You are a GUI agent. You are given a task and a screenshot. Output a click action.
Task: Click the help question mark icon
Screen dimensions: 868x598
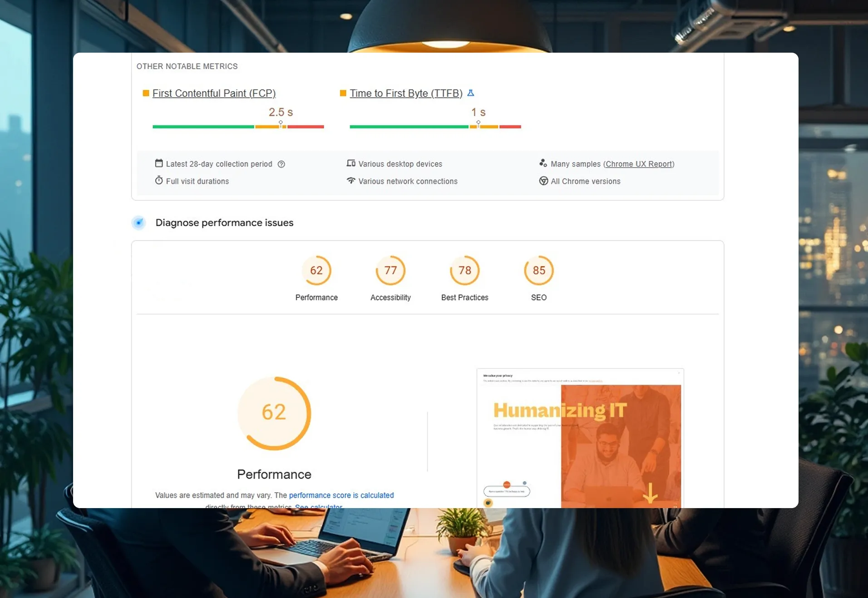[281, 164]
